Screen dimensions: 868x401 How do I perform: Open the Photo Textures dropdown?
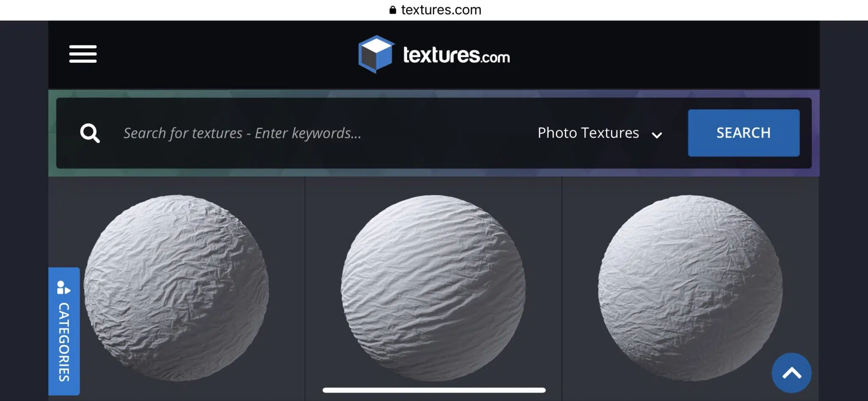click(x=588, y=133)
